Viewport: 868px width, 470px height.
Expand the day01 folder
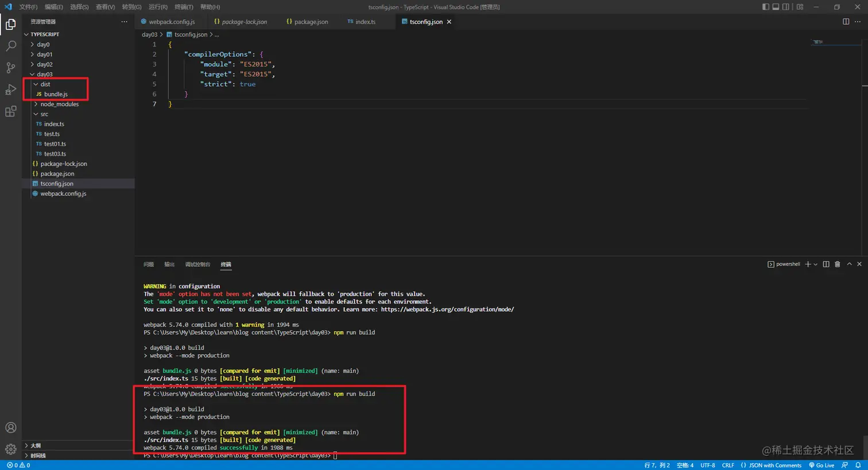pos(44,55)
